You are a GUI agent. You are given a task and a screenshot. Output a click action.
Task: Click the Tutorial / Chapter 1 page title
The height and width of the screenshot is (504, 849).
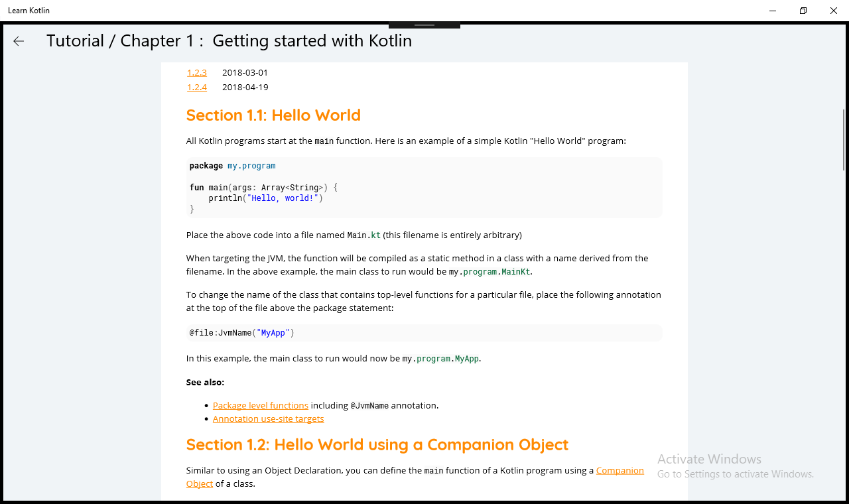[x=229, y=41]
